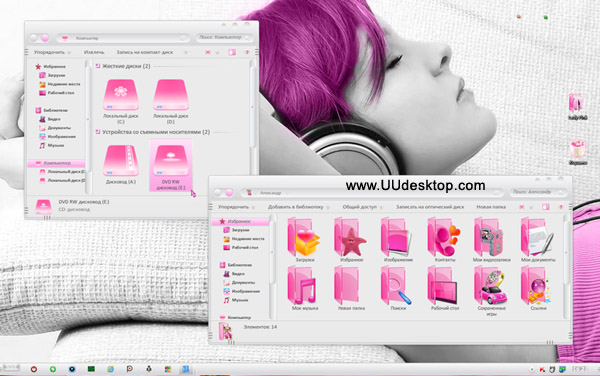Open Internet Explorer from the taskbar
600x376 pixels.
tap(110, 369)
